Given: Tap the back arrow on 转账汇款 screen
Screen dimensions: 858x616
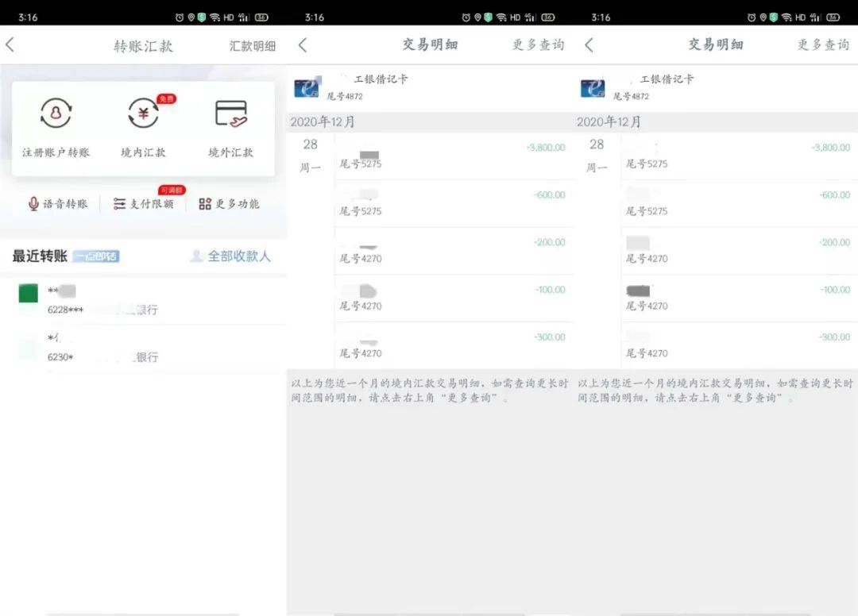Looking at the screenshot, I should pos(10,44).
